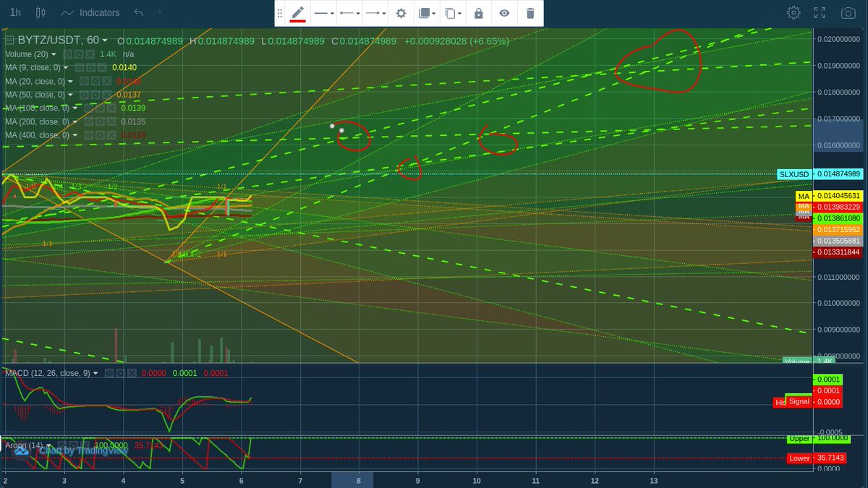This screenshot has width=868, height=488.
Task: Open the BYTZ/USDT symbol dropdown arrow
Action: [x=105, y=40]
